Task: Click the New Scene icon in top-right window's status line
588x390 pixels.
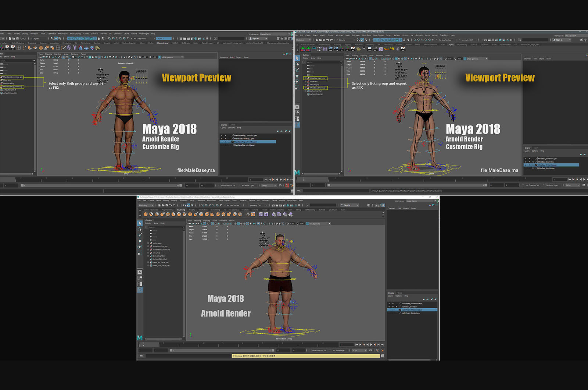Action: point(316,40)
